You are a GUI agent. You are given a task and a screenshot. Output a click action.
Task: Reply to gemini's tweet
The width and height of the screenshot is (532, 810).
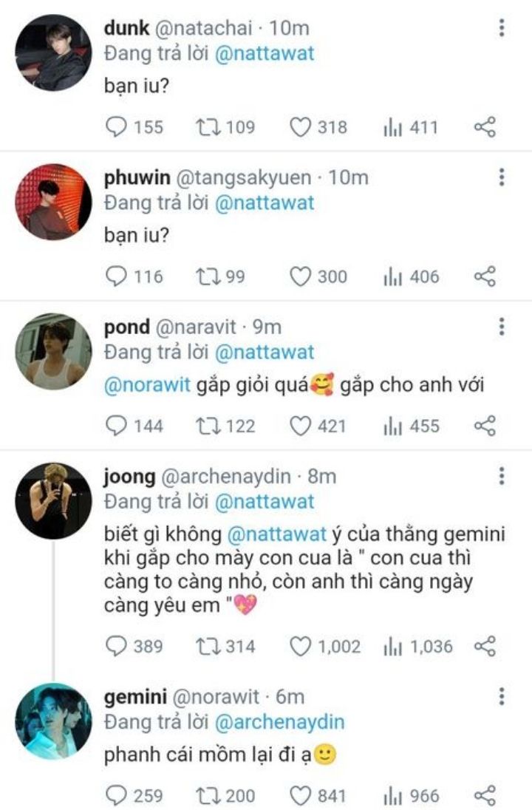coord(117,795)
